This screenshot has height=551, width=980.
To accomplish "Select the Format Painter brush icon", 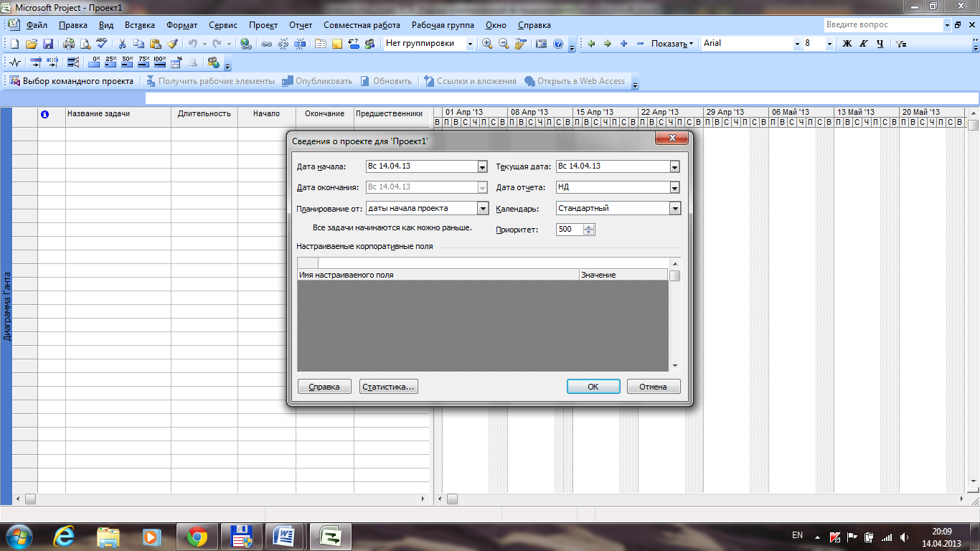I will pos(172,44).
